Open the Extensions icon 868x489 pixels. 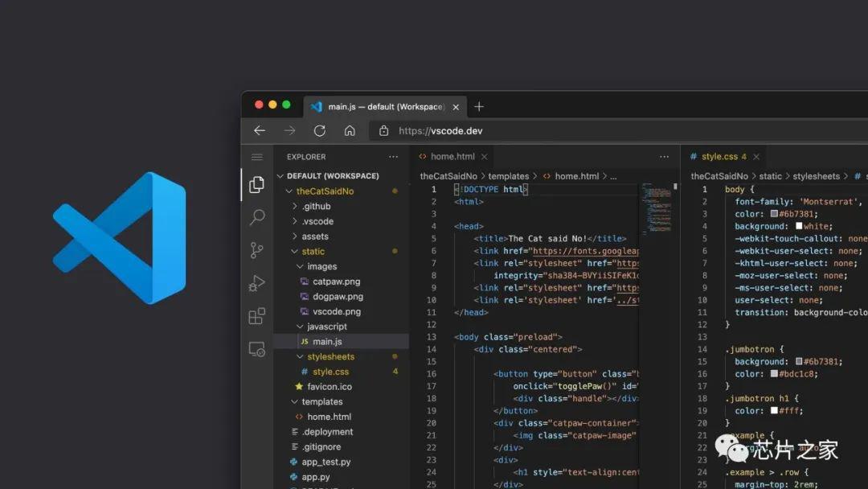(x=257, y=316)
